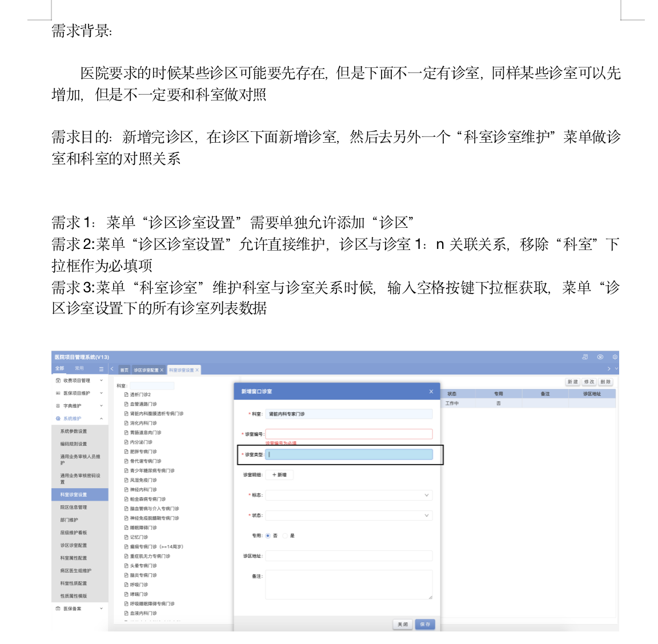
Task: Click the 收费项目管理 sidebar icon
Action: [58, 381]
